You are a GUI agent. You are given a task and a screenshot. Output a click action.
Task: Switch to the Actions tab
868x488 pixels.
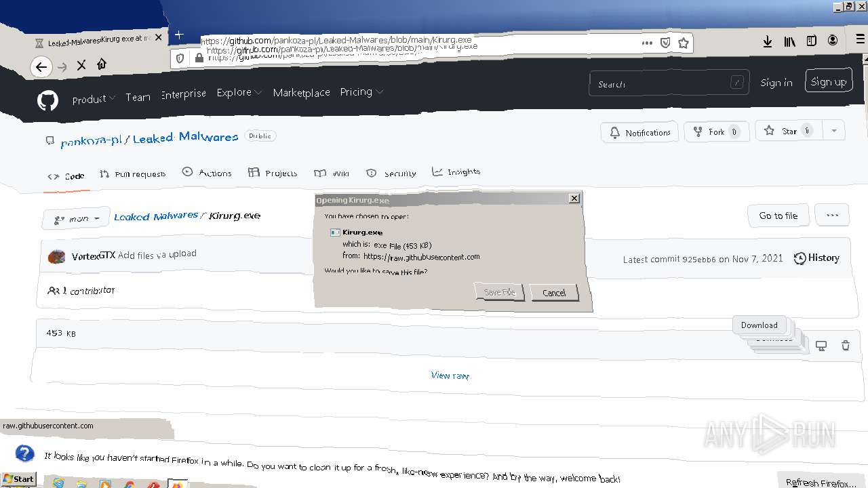click(x=207, y=173)
